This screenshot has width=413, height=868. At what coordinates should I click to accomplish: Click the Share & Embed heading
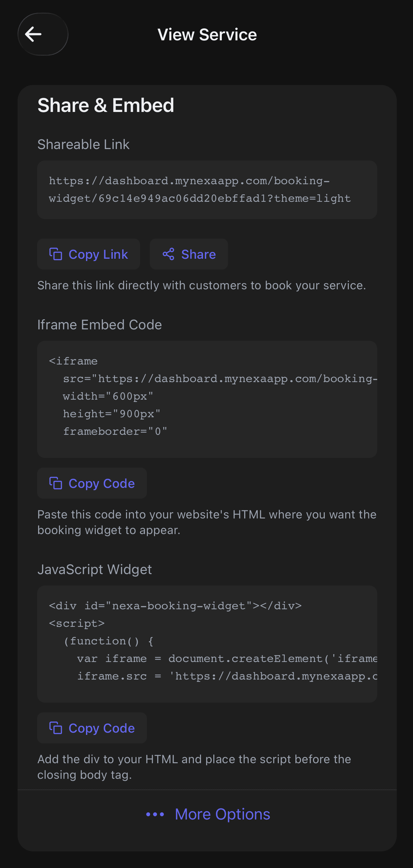tap(106, 105)
